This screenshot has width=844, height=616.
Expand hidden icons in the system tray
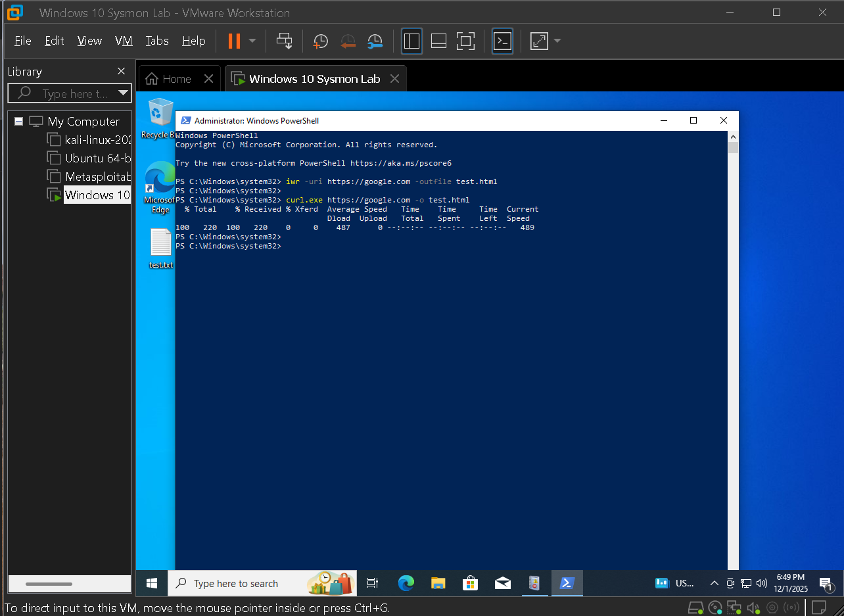pos(714,583)
